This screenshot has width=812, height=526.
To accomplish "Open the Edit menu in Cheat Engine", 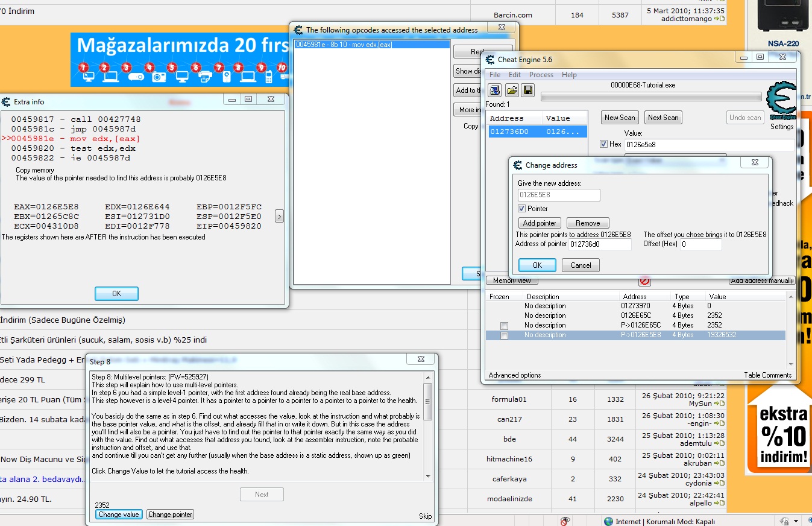I will click(x=514, y=75).
